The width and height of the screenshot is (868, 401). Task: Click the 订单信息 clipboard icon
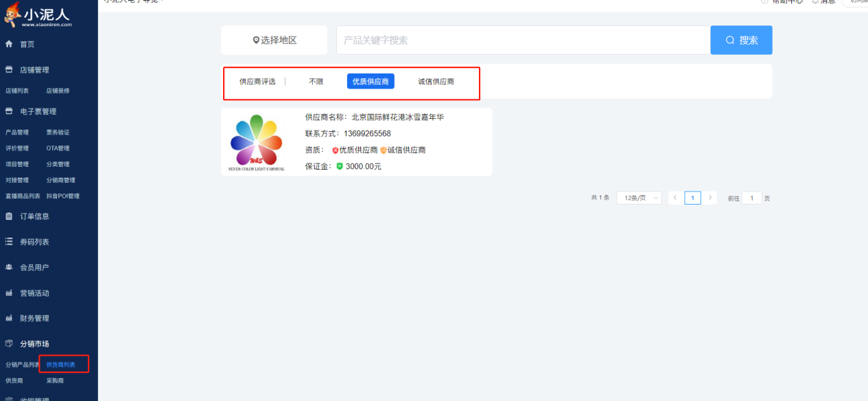(x=9, y=216)
